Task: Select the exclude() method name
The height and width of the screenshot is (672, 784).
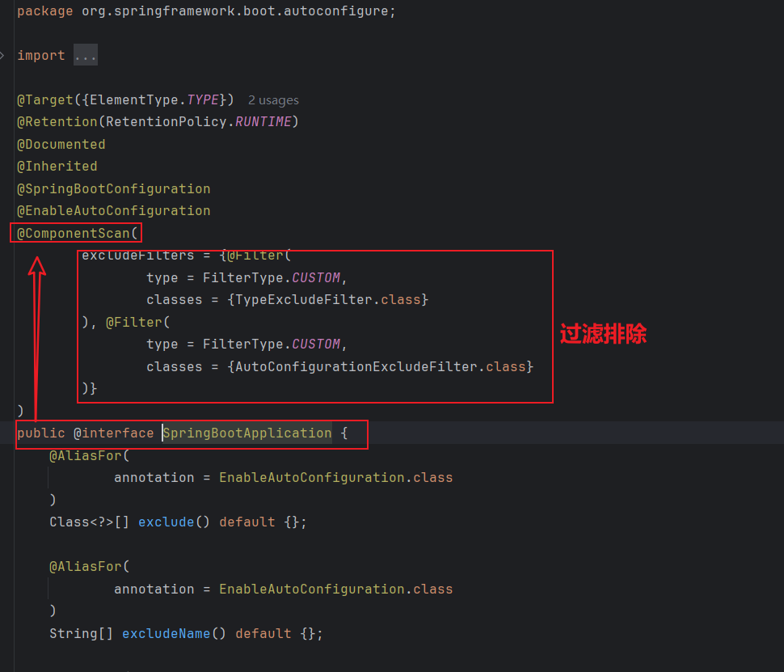Action: pyautogui.click(x=166, y=522)
